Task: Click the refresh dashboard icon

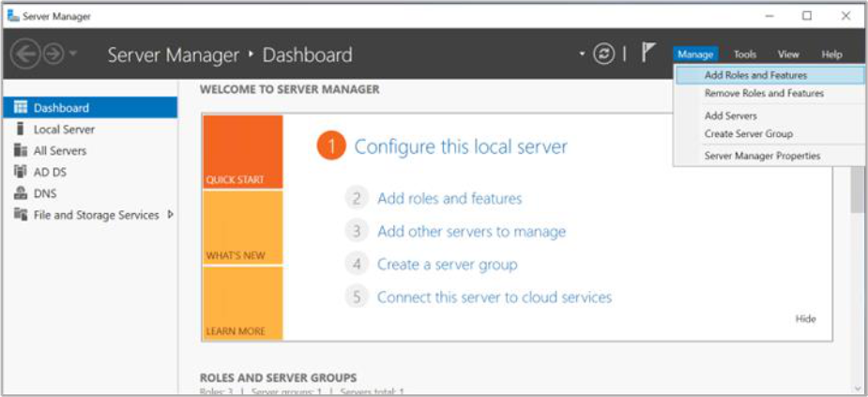Action: [605, 54]
